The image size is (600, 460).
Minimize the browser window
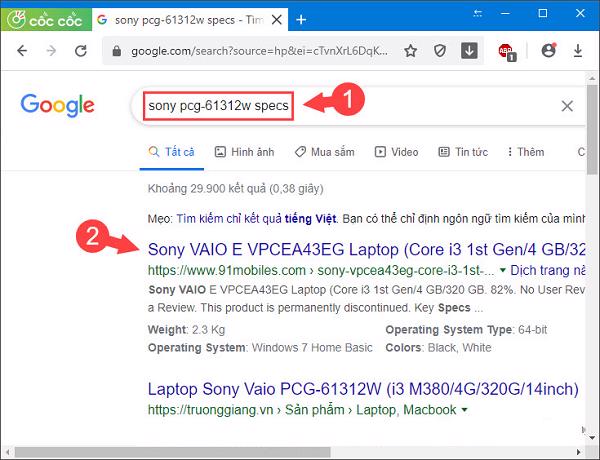pos(505,13)
